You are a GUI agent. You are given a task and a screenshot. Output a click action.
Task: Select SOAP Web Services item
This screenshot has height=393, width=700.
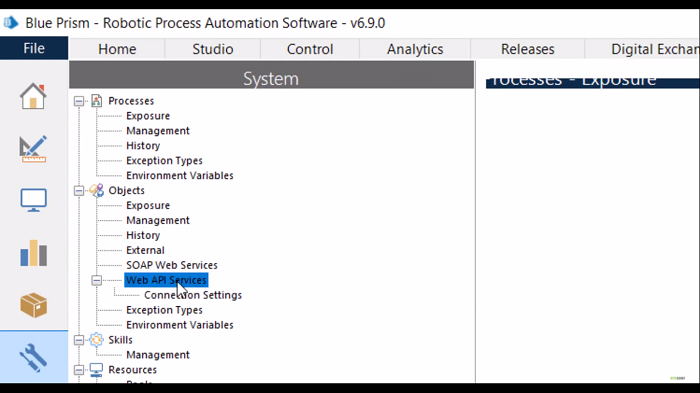pyautogui.click(x=171, y=265)
